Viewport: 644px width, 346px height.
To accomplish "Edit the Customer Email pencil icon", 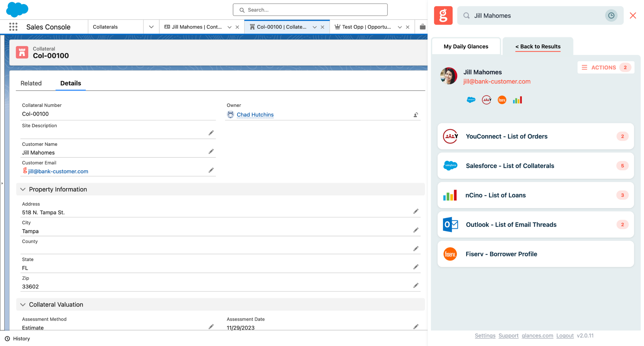I will click(211, 170).
